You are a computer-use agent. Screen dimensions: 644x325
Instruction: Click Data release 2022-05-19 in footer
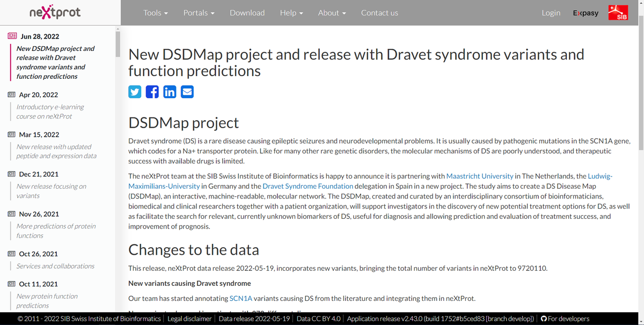pyautogui.click(x=254, y=319)
